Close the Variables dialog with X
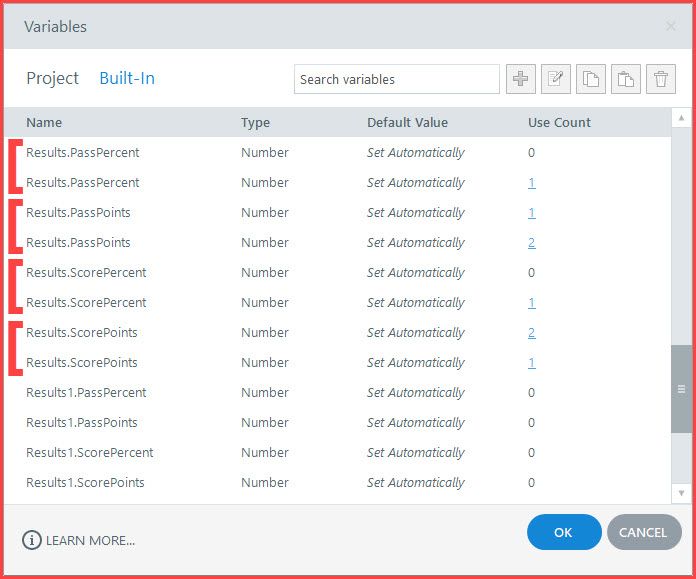Viewport: 696px width, 579px height. click(671, 27)
